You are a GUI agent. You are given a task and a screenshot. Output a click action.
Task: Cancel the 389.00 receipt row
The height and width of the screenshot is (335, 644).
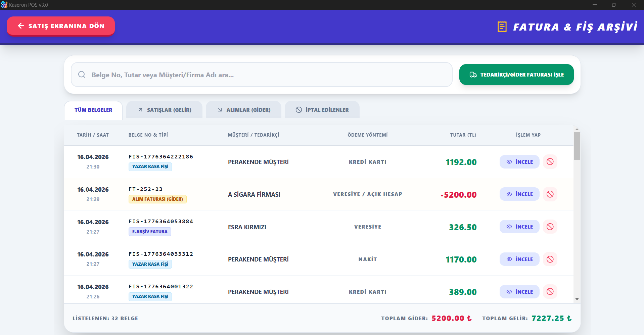coord(550,292)
